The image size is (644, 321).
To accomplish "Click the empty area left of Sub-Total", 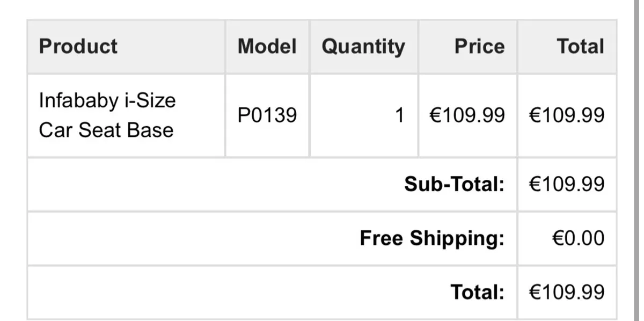I will pyautogui.click(x=204, y=184).
